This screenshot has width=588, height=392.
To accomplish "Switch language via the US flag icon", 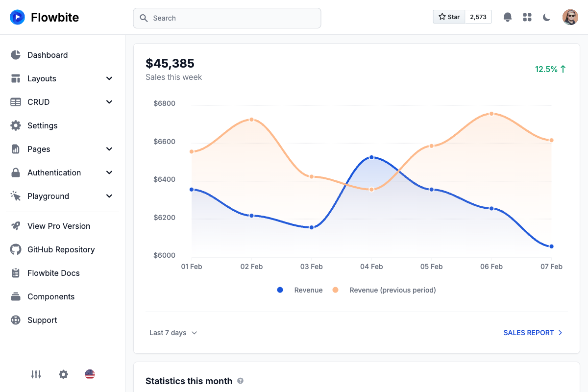I will pos(90,374).
